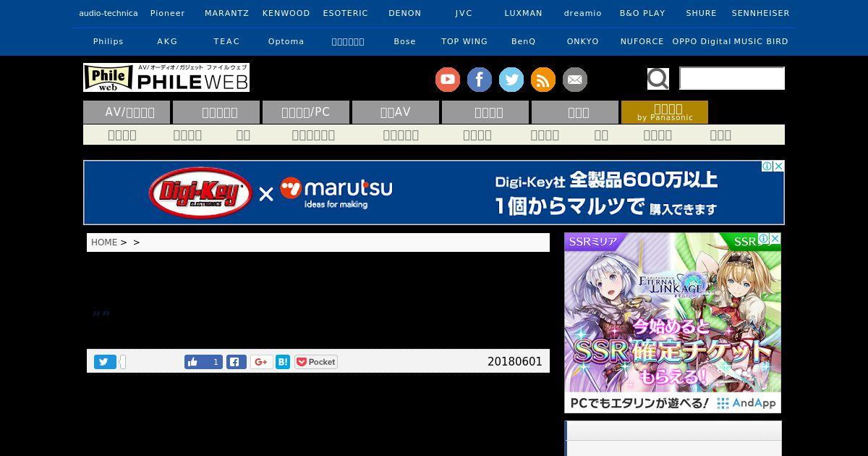The height and width of the screenshot is (456, 868).
Task: Open the ONKYO brand link
Action: click(x=583, y=41)
